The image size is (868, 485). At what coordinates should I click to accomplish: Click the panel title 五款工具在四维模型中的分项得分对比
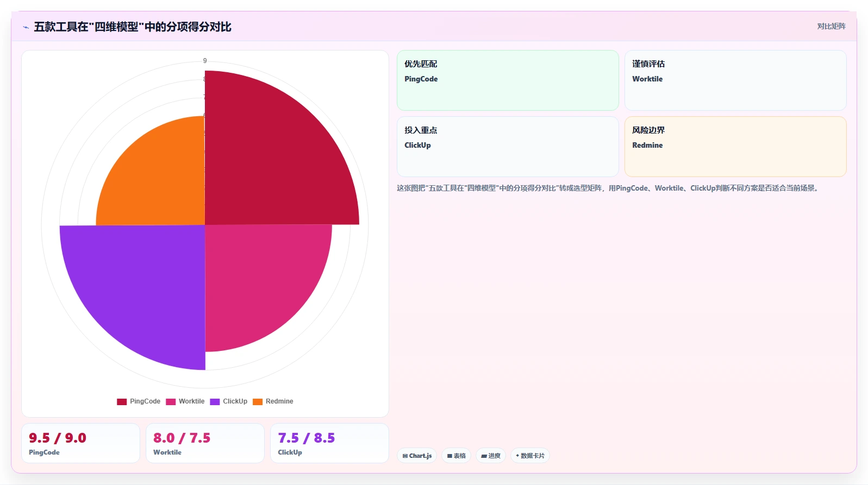(133, 27)
